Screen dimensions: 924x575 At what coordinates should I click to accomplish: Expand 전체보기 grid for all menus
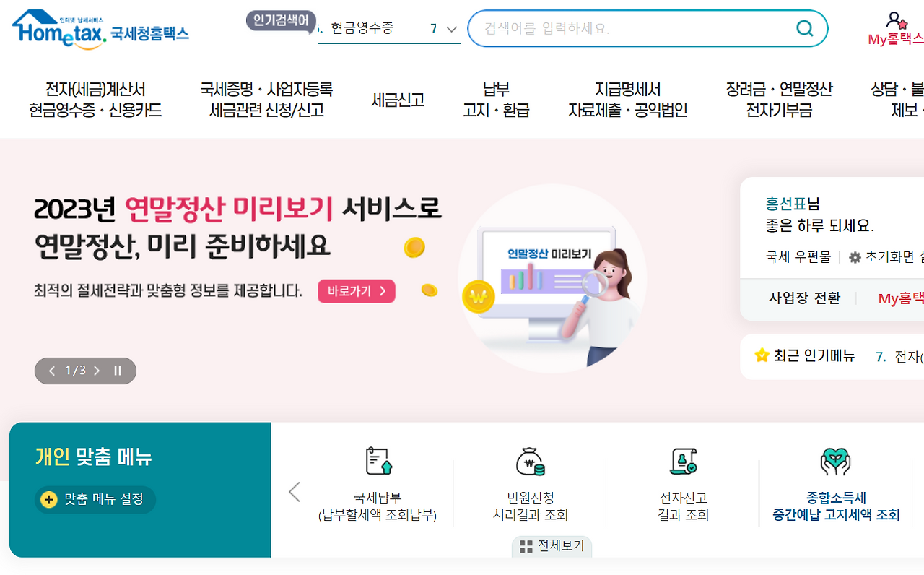click(552, 546)
